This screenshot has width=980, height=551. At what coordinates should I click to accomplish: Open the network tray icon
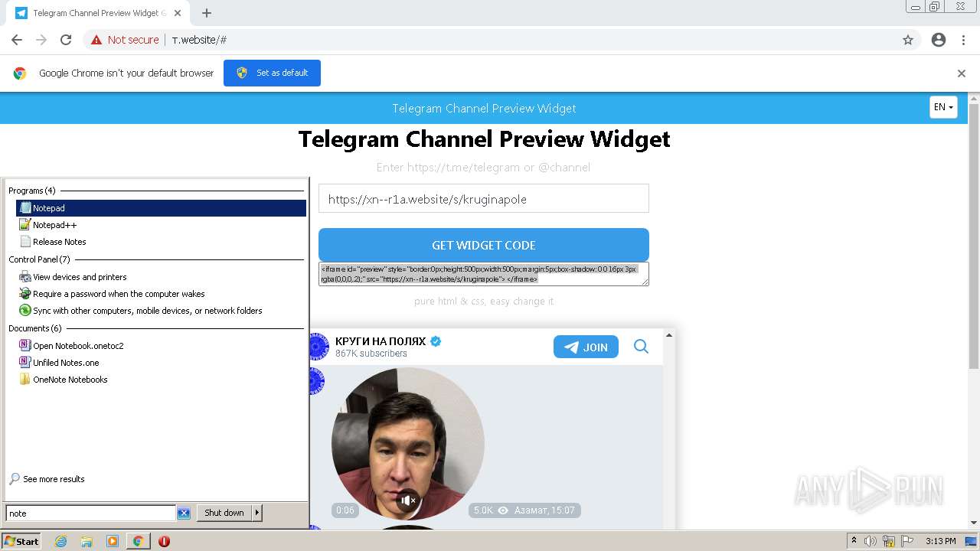(x=889, y=541)
